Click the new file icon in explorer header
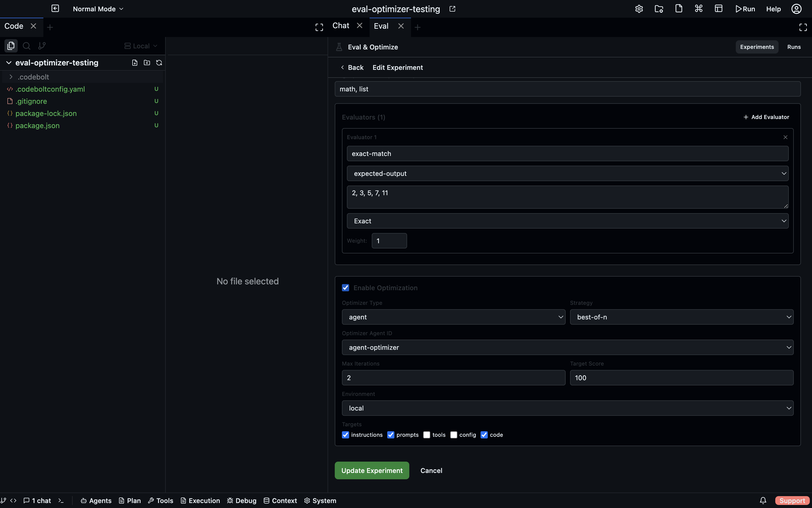The height and width of the screenshot is (508, 812). coord(135,63)
